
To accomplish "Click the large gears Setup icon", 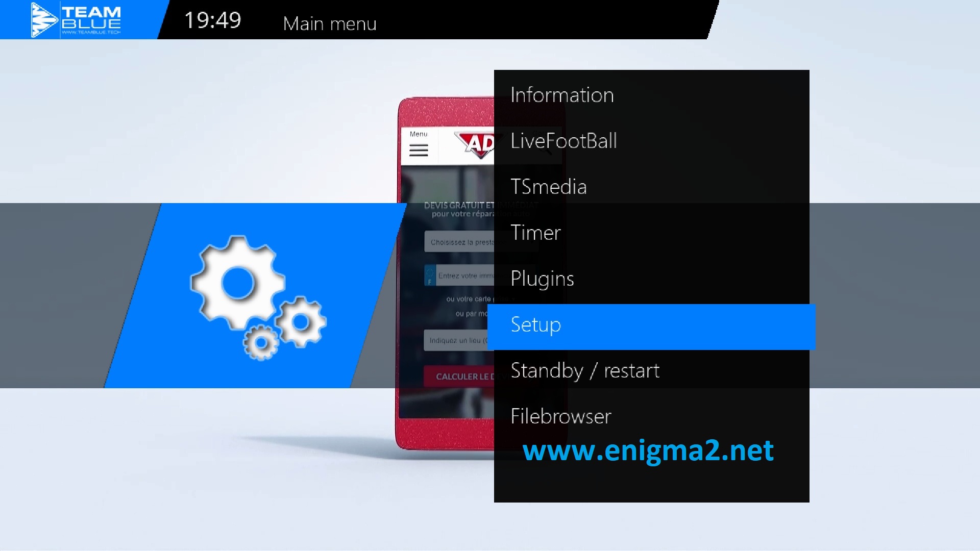I will tap(258, 297).
